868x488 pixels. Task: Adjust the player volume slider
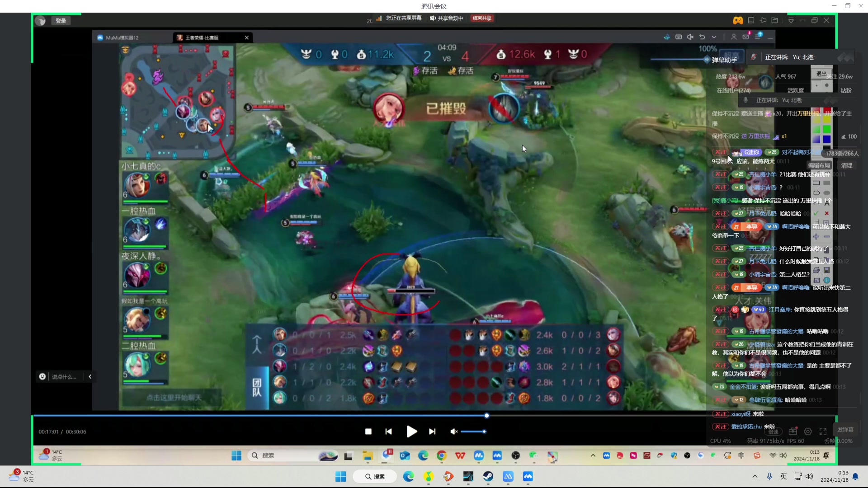click(473, 432)
